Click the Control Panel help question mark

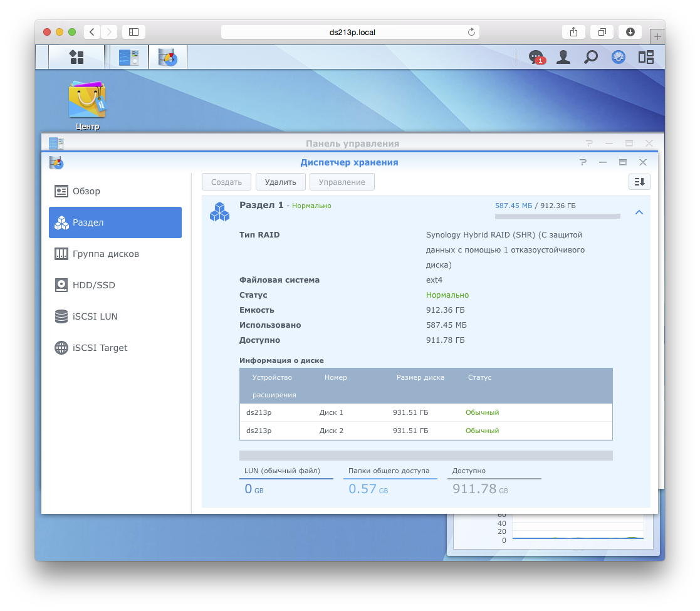(589, 144)
